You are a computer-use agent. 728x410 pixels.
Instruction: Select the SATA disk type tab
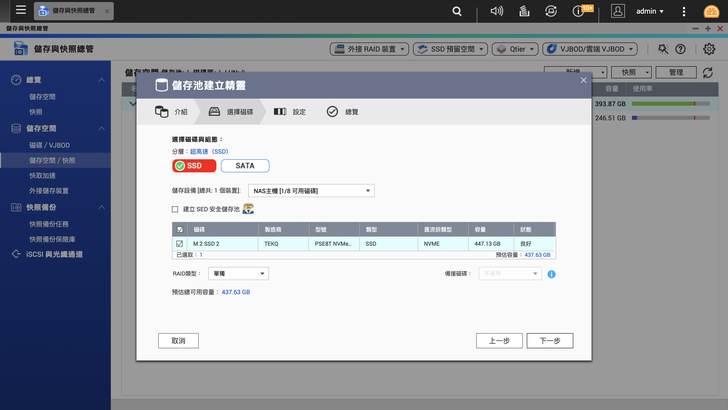coord(245,166)
